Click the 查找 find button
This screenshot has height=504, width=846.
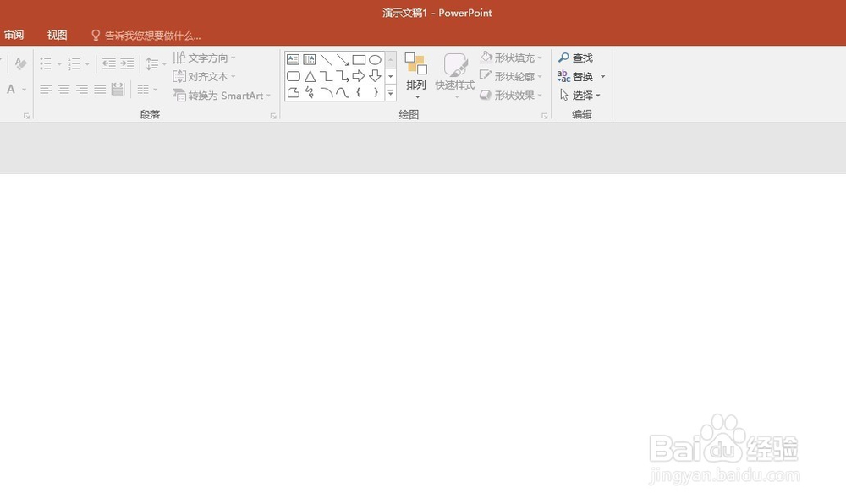pyautogui.click(x=575, y=58)
